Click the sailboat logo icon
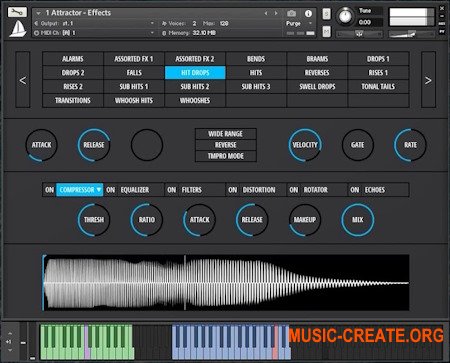This screenshot has width=450, height=363. pos(18,29)
